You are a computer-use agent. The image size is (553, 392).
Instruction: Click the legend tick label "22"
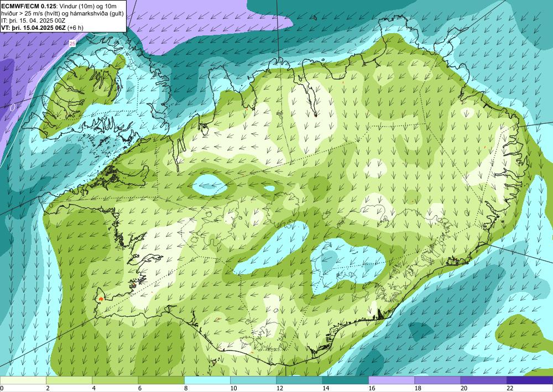pos(510,389)
